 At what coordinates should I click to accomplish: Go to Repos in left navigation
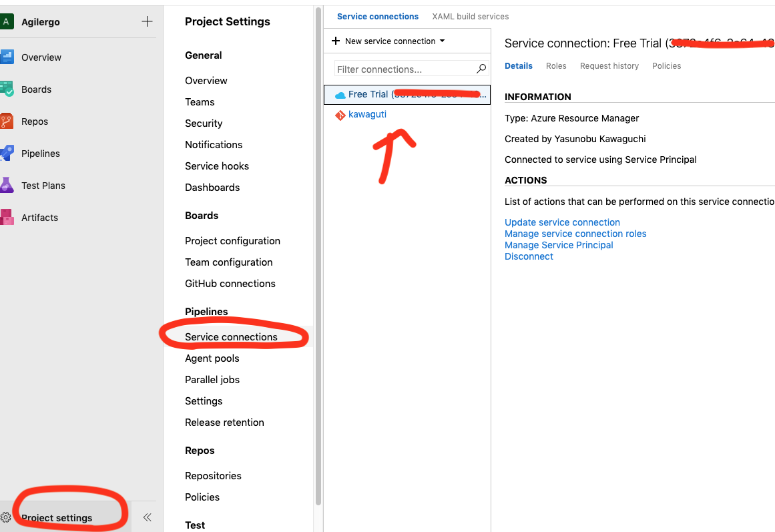(x=35, y=121)
